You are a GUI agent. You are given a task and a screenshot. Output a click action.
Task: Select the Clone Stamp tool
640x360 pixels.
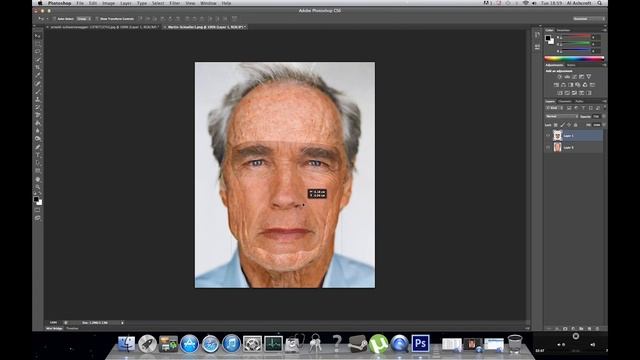(38, 100)
